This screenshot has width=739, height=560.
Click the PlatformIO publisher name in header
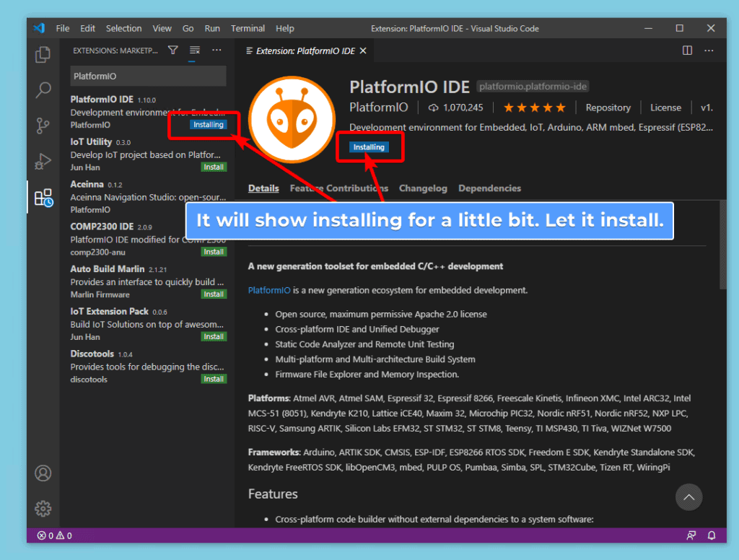(378, 108)
